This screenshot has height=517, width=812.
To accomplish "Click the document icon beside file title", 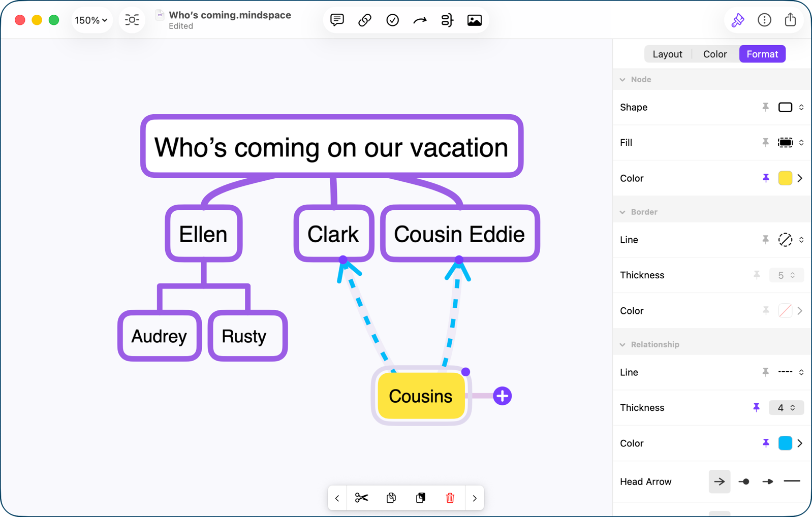I will coord(160,15).
